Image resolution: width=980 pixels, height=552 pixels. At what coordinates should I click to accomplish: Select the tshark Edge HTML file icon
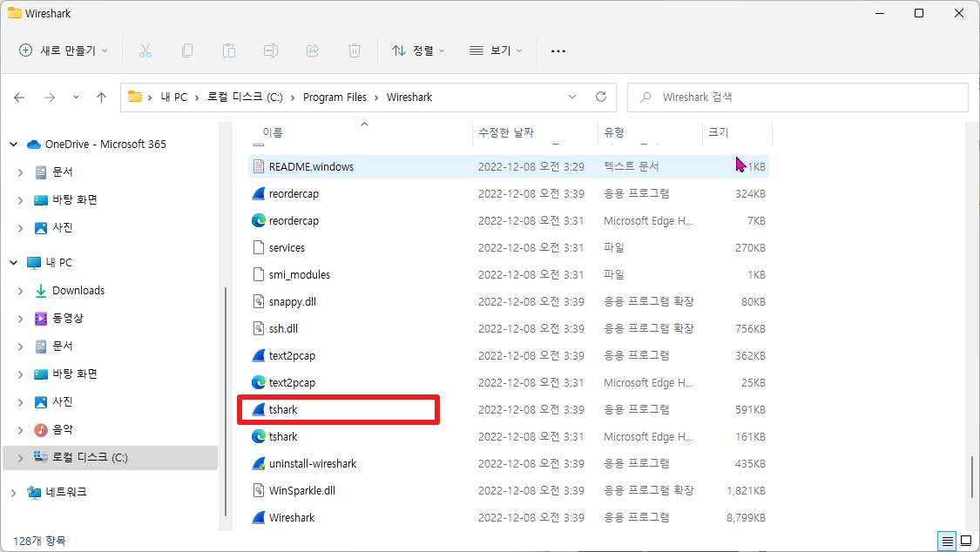point(258,436)
